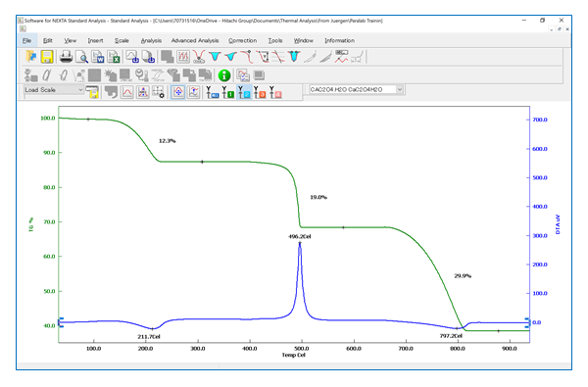Open print preview magnifier icon

81,57
